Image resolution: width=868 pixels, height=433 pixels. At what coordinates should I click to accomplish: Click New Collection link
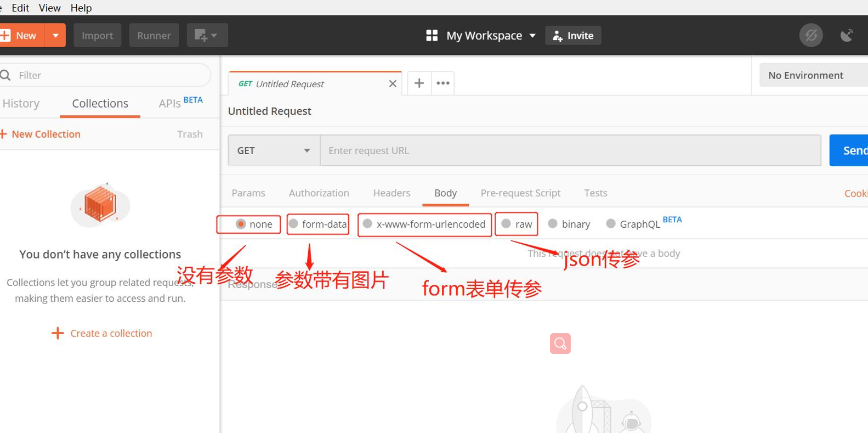coord(46,134)
